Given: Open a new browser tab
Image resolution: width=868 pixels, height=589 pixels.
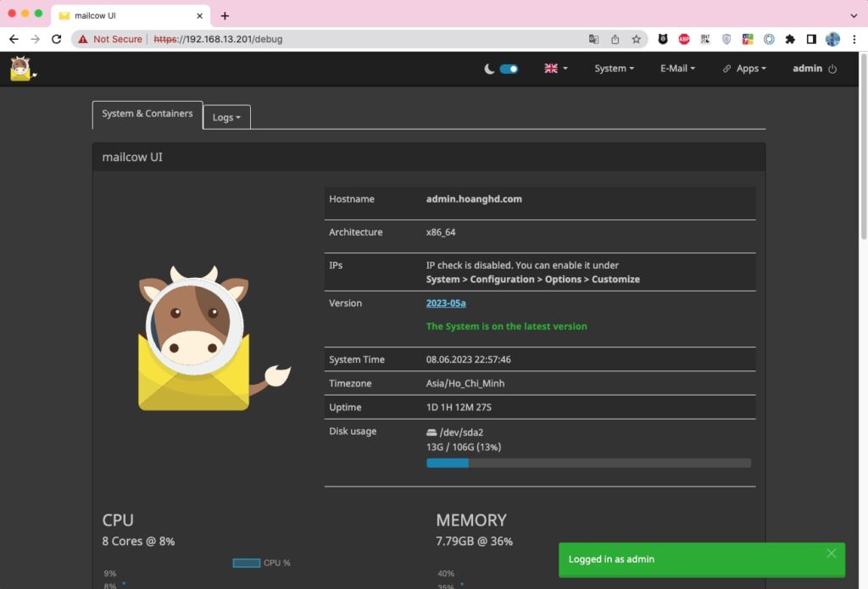Looking at the screenshot, I should [225, 16].
